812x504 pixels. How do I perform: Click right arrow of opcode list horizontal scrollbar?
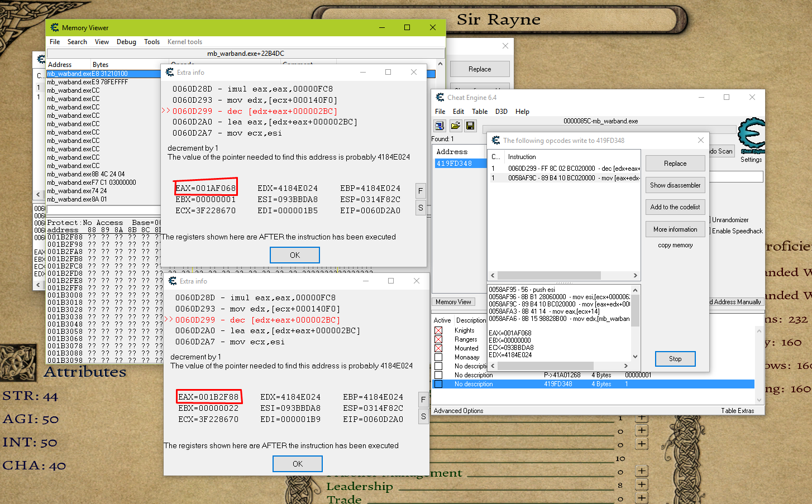point(635,276)
